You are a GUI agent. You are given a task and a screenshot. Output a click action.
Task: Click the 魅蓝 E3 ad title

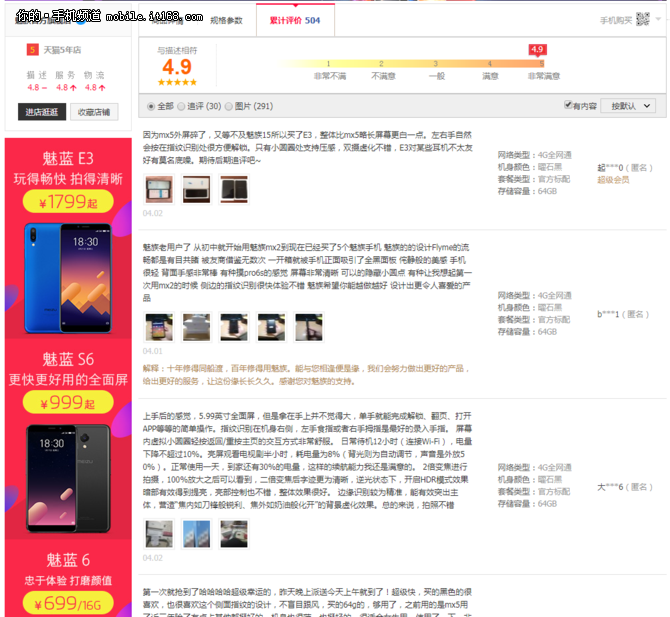click(x=68, y=159)
